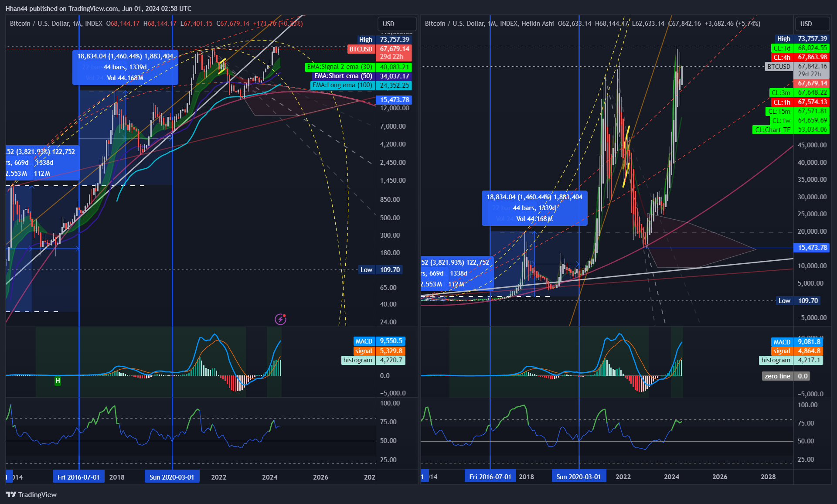Click the left histogram 4,220.7 label
This screenshot has height=504, width=837.
[374, 360]
